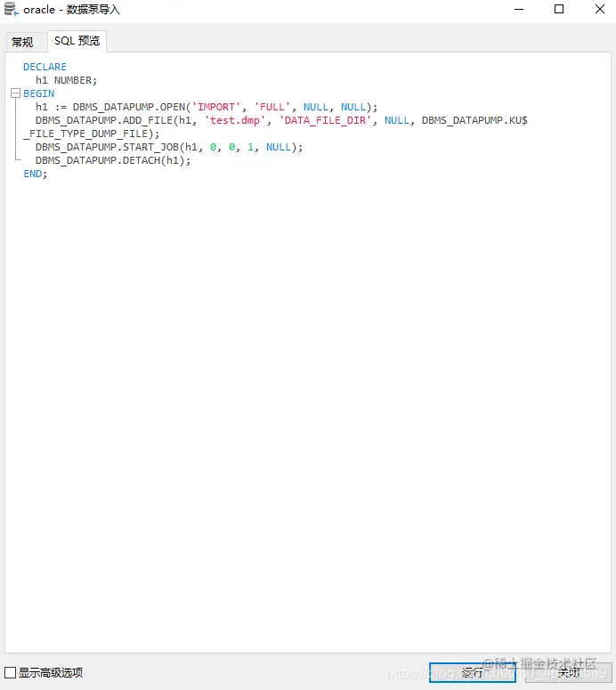Click the DBMS_DATAPUMP.DETACH(h1) line
This screenshot has height=690, width=616.
click(x=113, y=160)
